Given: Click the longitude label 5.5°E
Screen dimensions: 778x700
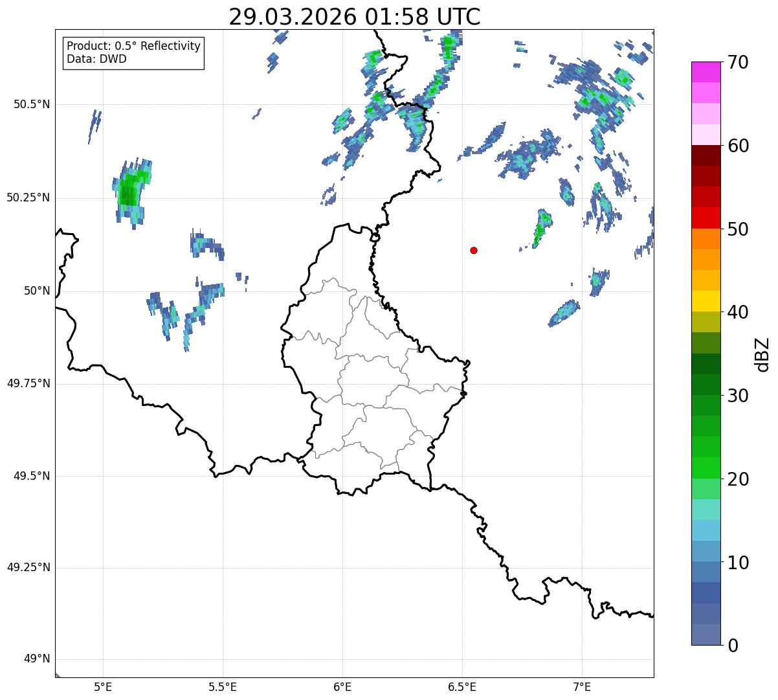Looking at the screenshot, I should [223, 686].
